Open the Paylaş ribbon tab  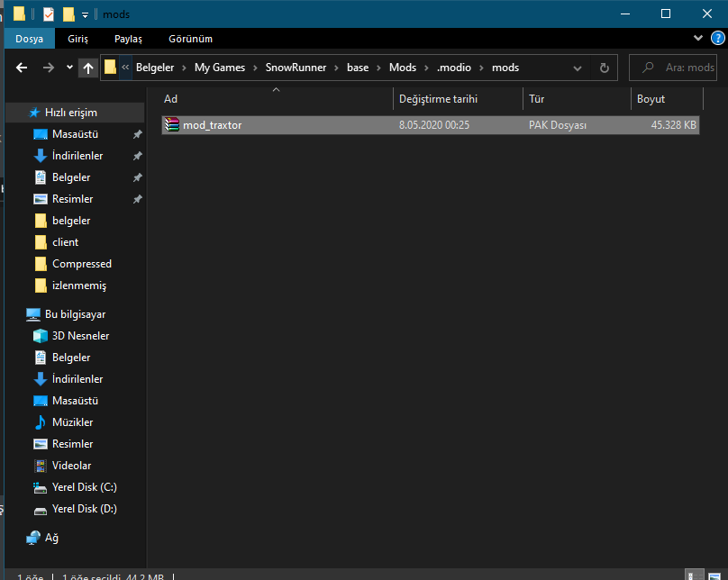pyautogui.click(x=128, y=39)
